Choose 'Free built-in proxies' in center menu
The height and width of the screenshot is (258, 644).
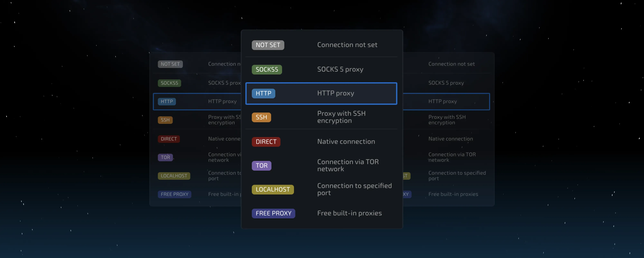pyautogui.click(x=349, y=213)
